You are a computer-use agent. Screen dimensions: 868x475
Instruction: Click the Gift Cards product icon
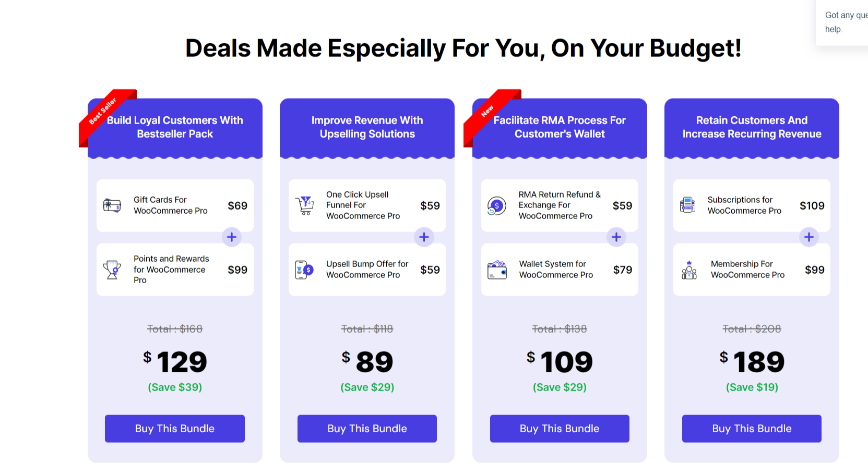[x=112, y=205]
